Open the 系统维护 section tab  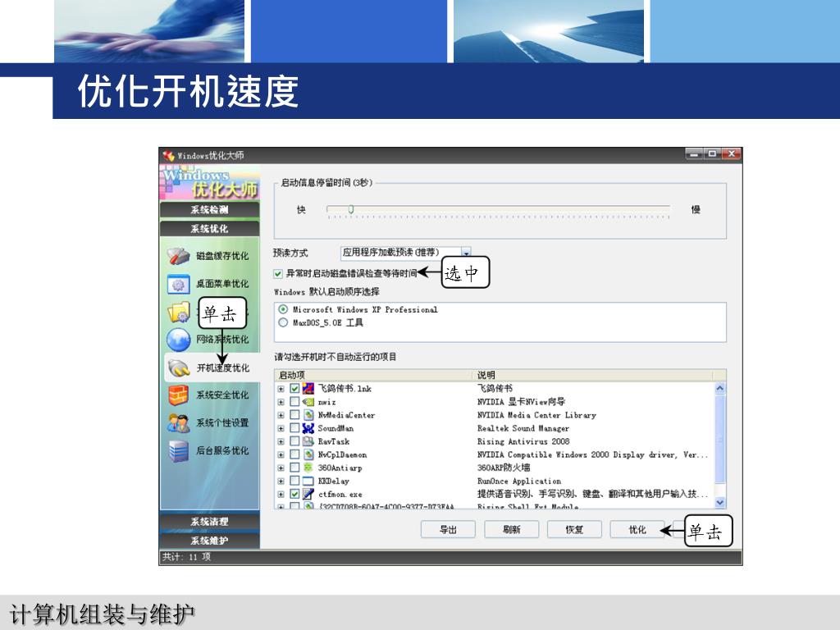pyautogui.click(x=209, y=541)
